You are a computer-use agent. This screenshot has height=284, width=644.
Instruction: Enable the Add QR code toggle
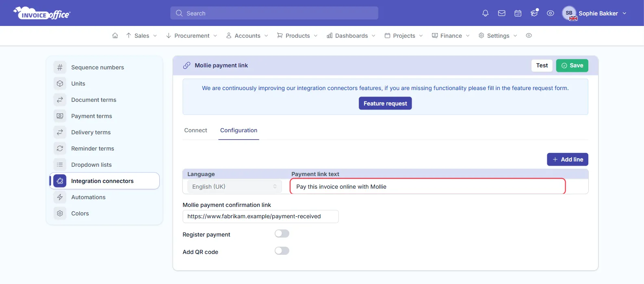(282, 251)
